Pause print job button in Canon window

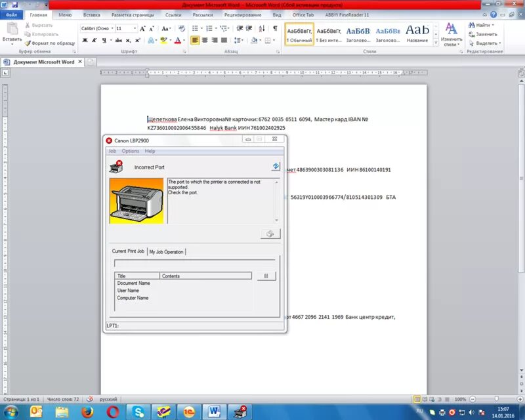click(x=266, y=276)
